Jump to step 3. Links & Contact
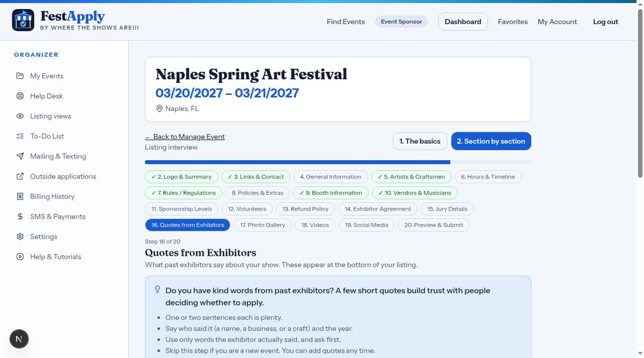This screenshot has width=644, height=358. [x=255, y=177]
